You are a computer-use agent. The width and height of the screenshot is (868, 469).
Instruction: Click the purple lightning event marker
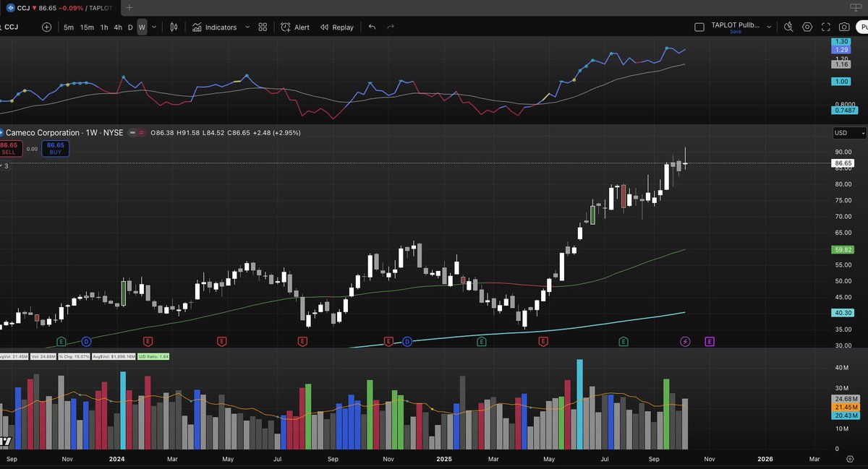686,340
